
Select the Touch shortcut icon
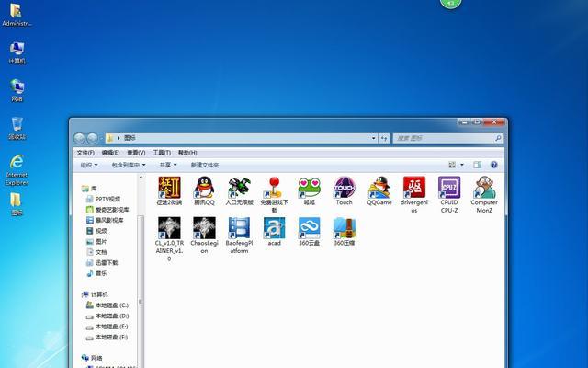[x=345, y=190]
